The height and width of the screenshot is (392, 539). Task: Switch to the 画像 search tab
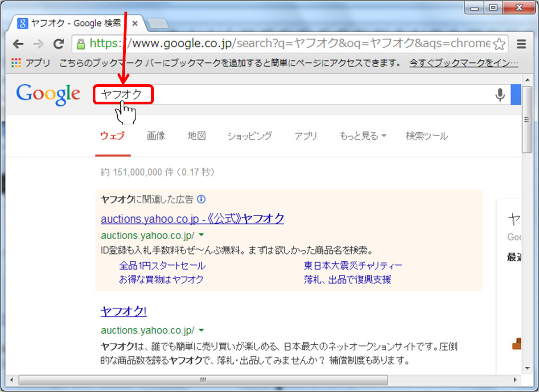click(x=156, y=136)
